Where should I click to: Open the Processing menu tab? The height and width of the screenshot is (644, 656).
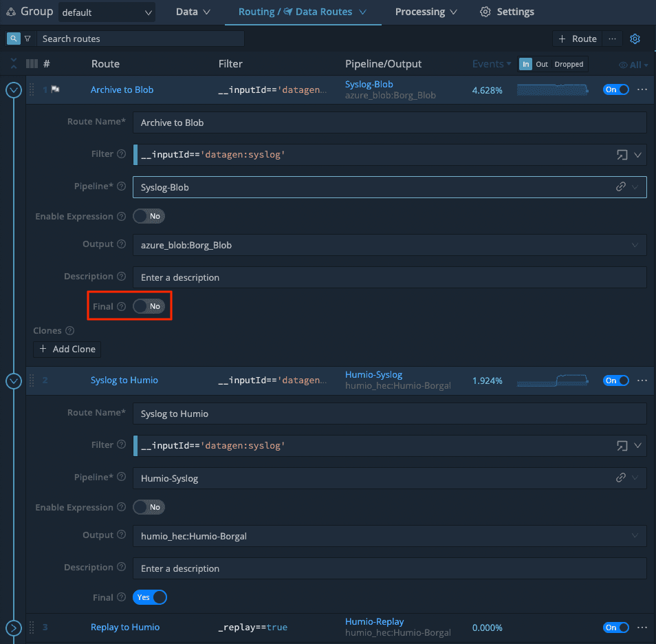pyautogui.click(x=426, y=12)
